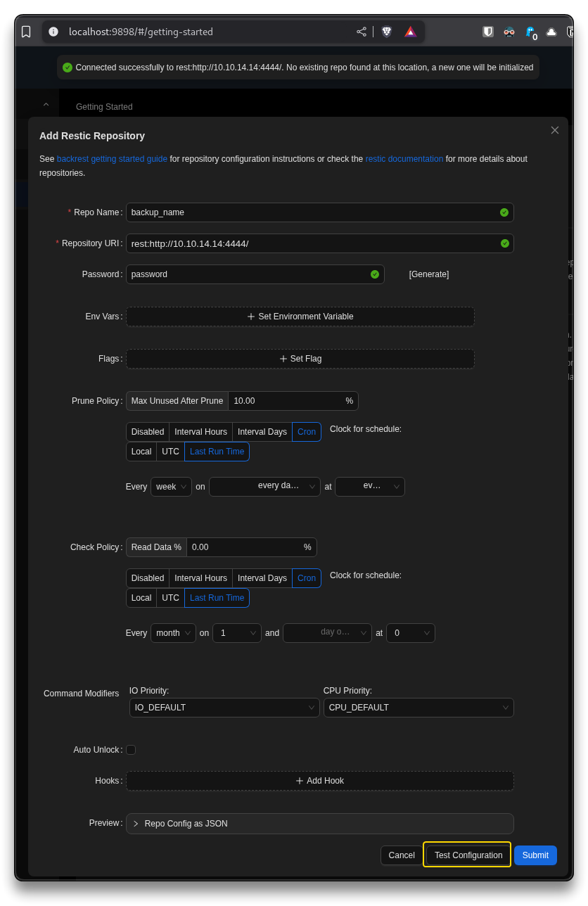Click the extension icon with 0 badge
The width and height of the screenshot is (588, 906).
531,32
